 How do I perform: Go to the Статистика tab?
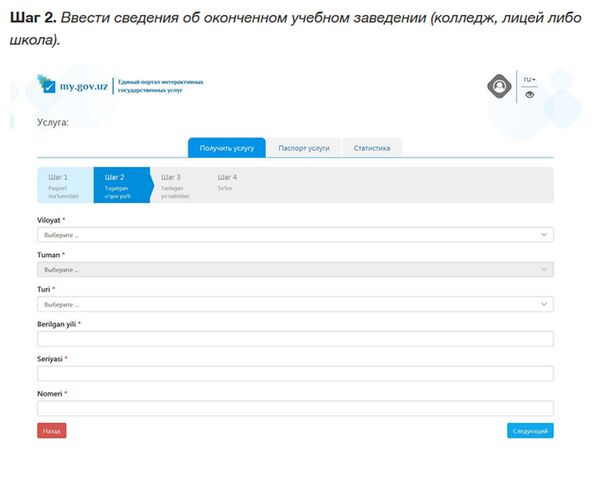click(x=372, y=148)
